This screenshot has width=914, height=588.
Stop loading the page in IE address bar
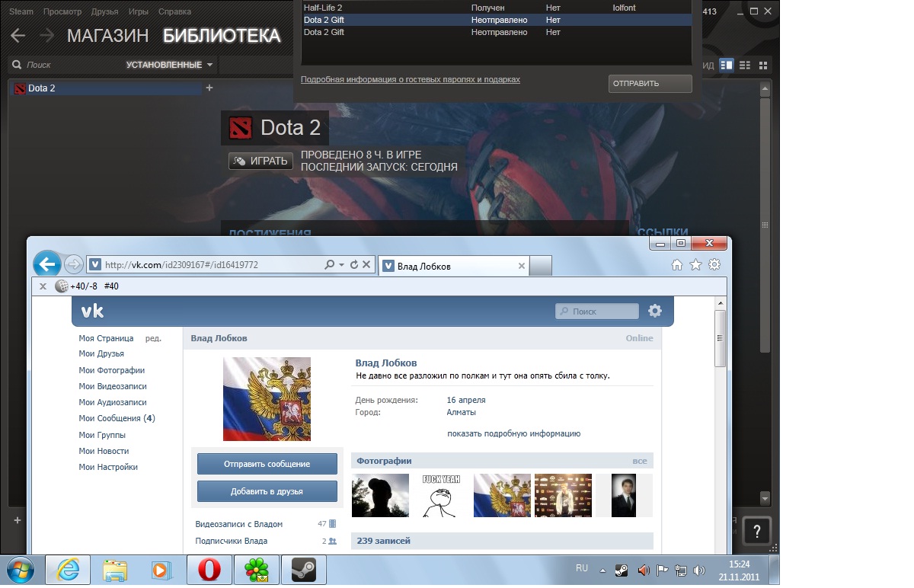pyautogui.click(x=366, y=265)
